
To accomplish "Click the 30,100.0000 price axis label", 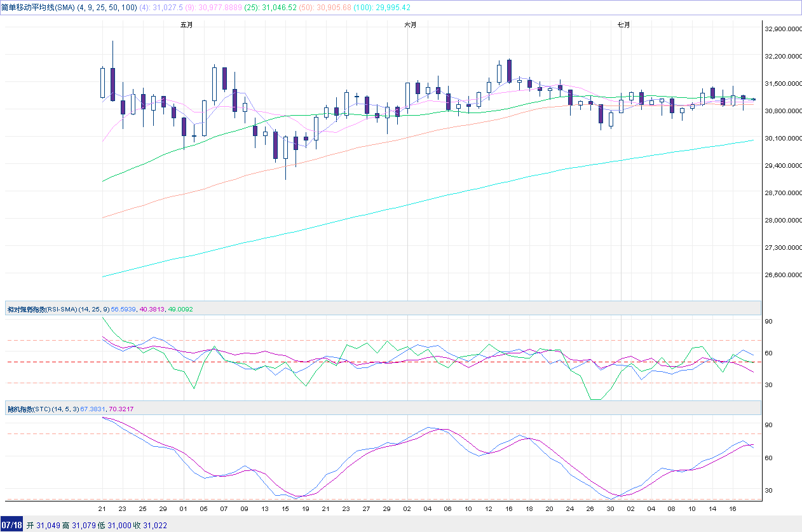I will [x=783, y=138].
